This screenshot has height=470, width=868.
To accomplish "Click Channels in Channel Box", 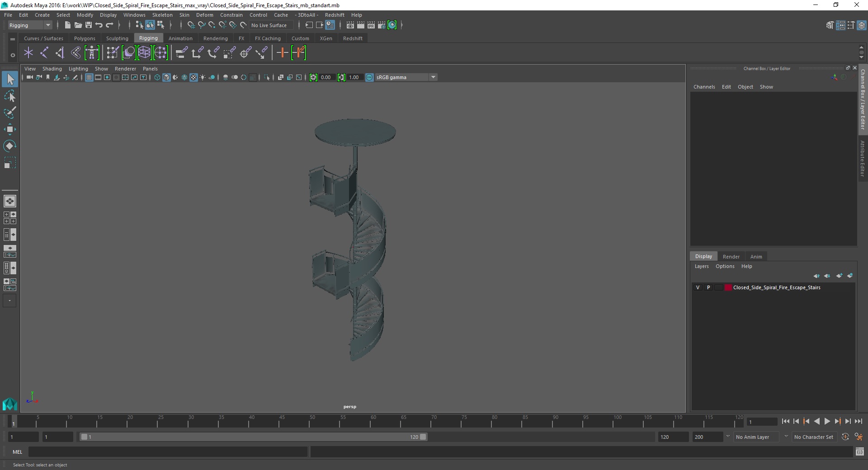I will tap(704, 87).
